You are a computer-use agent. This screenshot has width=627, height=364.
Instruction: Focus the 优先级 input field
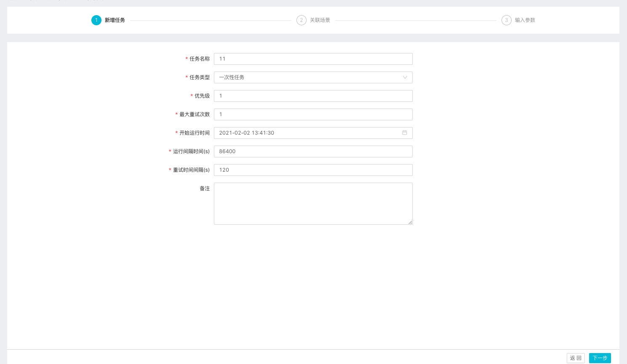313,96
